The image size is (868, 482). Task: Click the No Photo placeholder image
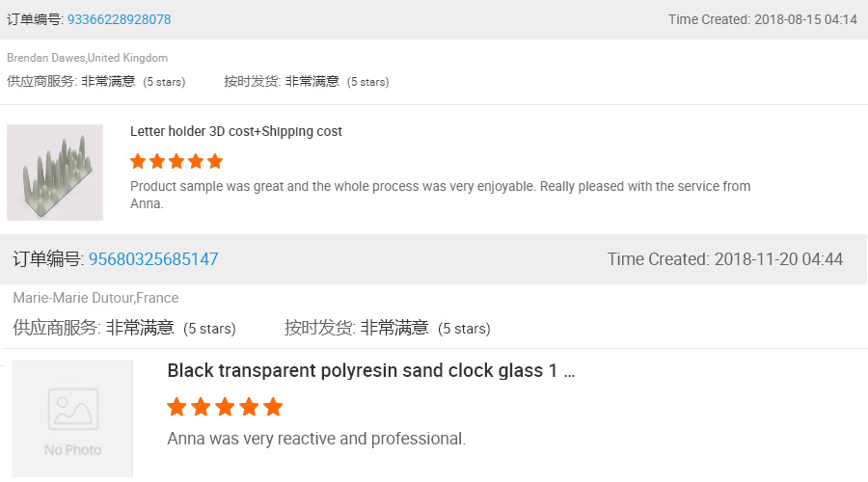73,419
